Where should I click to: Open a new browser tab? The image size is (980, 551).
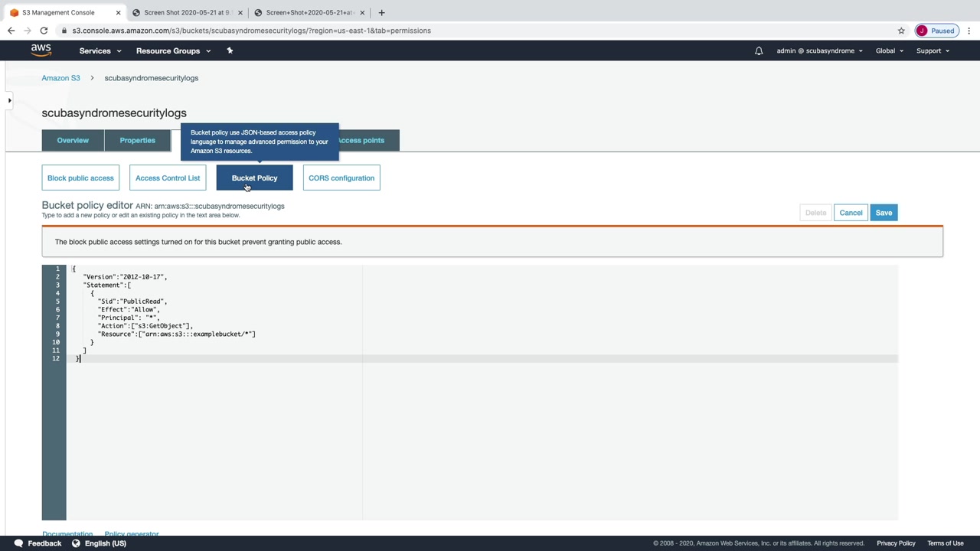[x=381, y=12]
